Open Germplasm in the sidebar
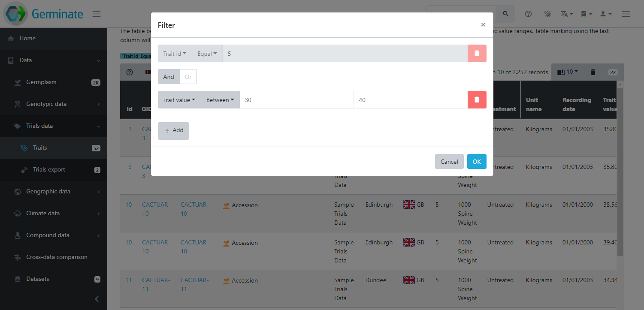 pos(41,82)
